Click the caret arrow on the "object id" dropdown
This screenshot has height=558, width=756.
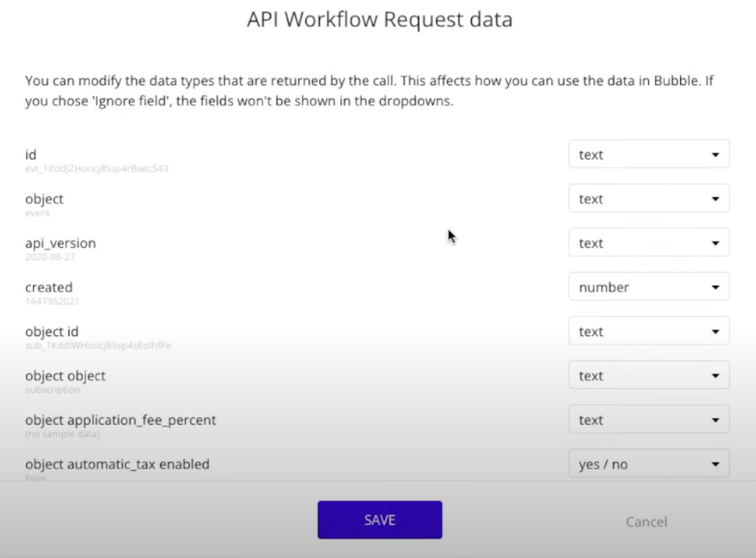[x=716, y=331]
